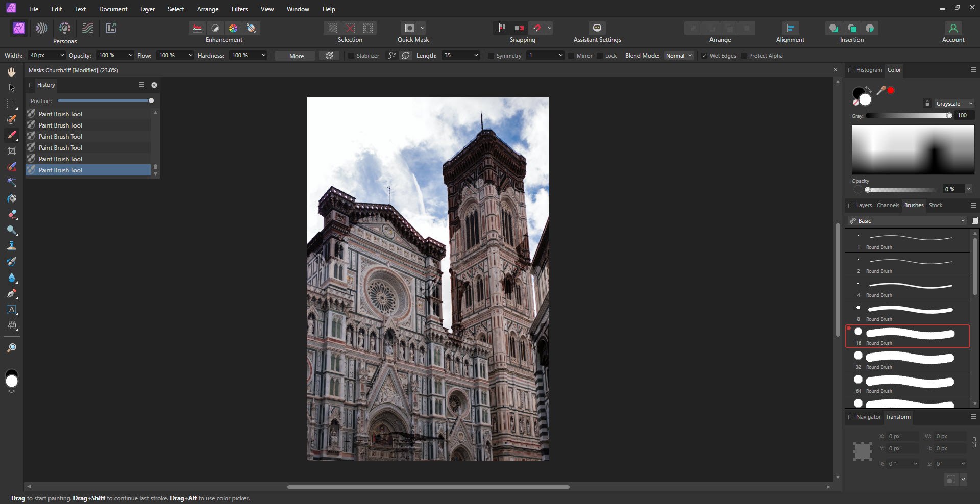Open the Filters menu

tap(239, 9)
